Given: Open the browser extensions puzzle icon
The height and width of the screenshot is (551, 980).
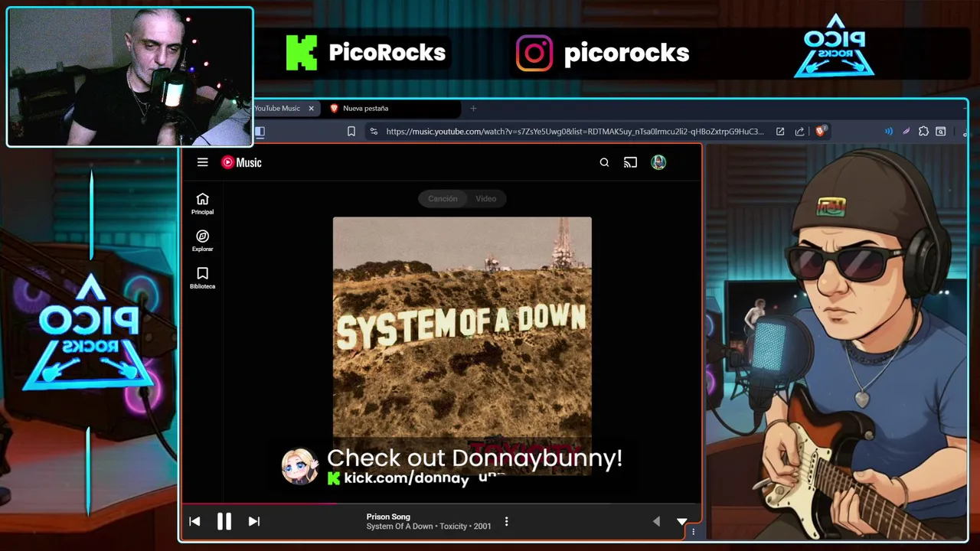Looking at the screenshot, I should pos(923,132).
